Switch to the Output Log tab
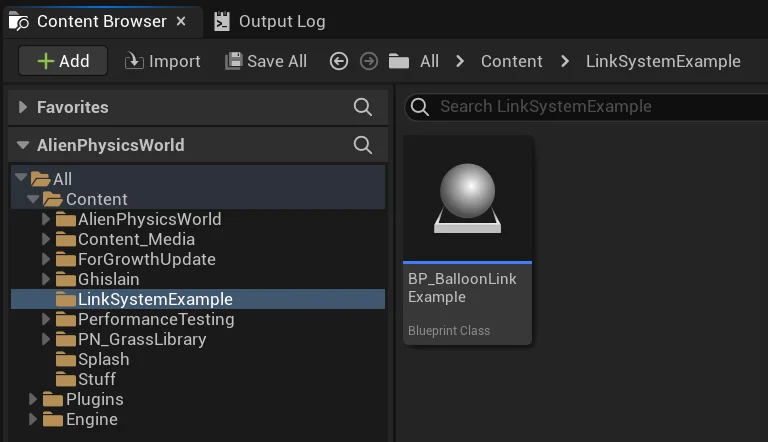Screen dimensions: 768x442 [268, 21]
